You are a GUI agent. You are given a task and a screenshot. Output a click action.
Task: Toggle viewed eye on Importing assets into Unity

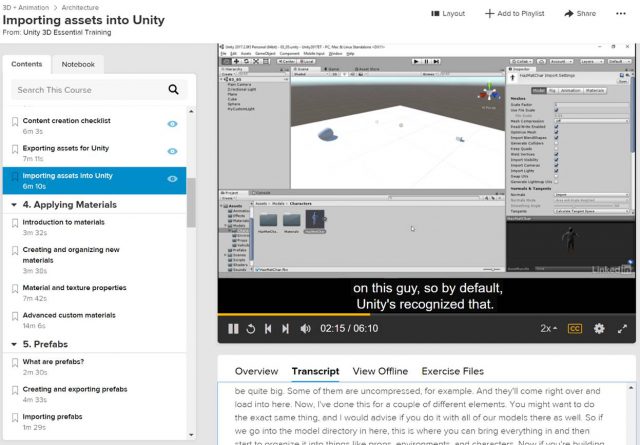172,178
